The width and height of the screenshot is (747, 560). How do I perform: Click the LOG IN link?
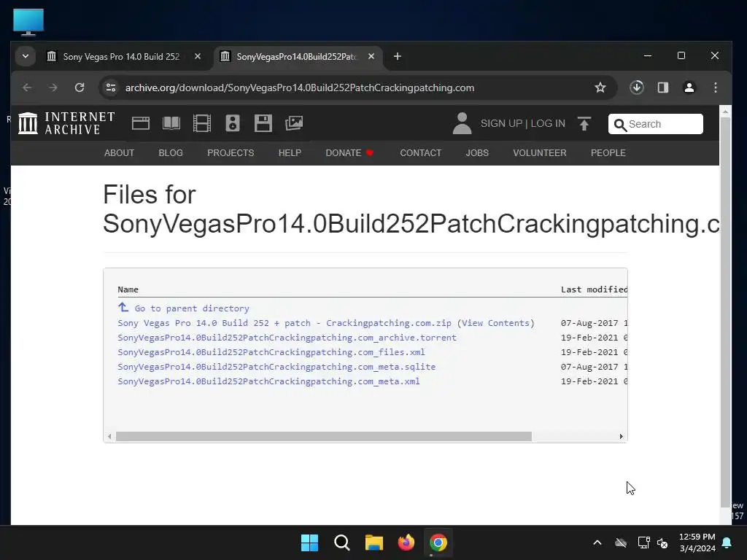[548, 123]
